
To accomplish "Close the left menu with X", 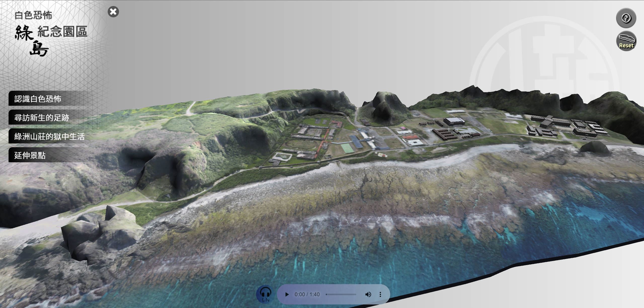I will click(113, 12).
